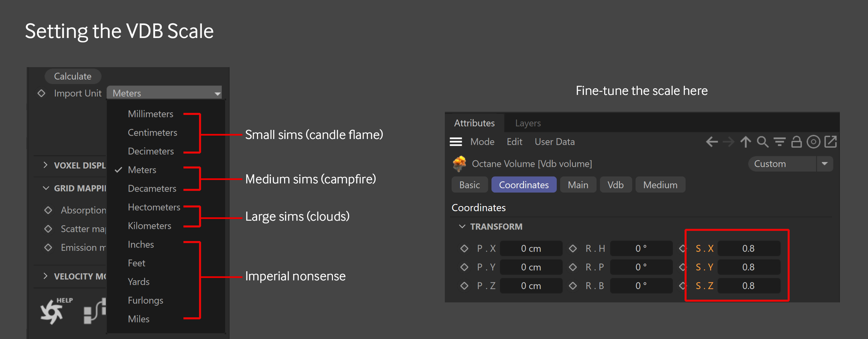Screen dimensions: 868x339
Task: Toggle keyframe diamond for Import Unit
Action: click(x=41, y=93)
